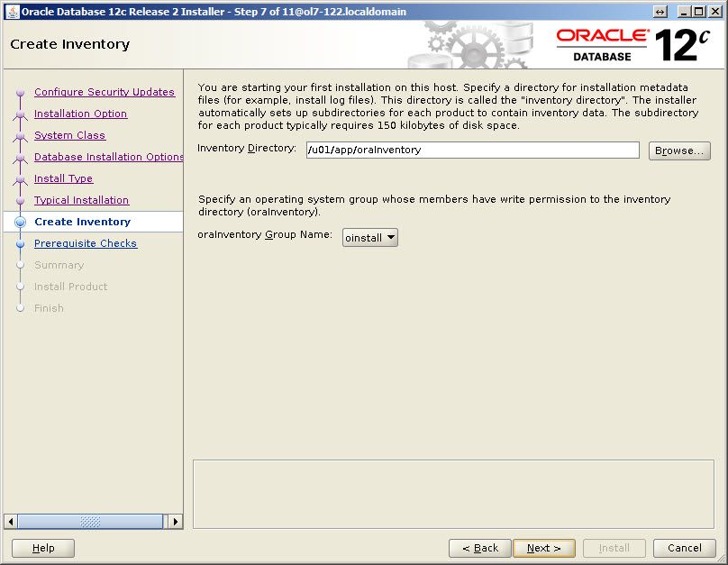The height and width of the screenshot is (565, 728).
Task: Open installer Help
Action: 43,548
